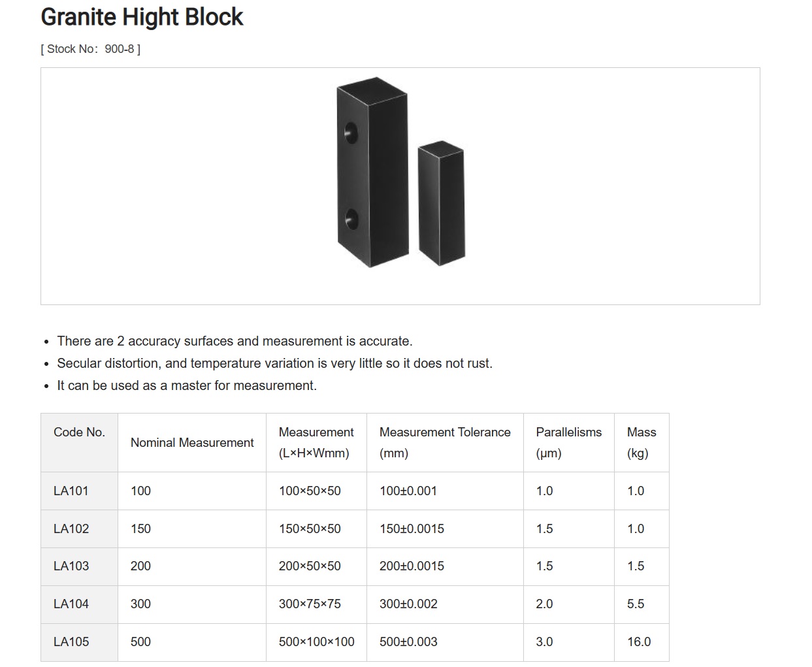Click the 150×50×50 measurement cell
Image resolution: width=812 pixels, height=667 pixels.
point(316,529)
